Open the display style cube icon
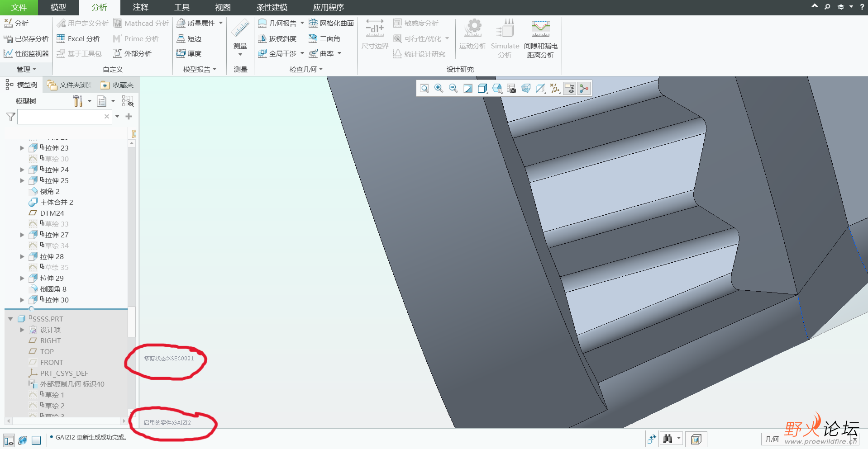This screenshot has width=868, height=449. coord(482,88)
